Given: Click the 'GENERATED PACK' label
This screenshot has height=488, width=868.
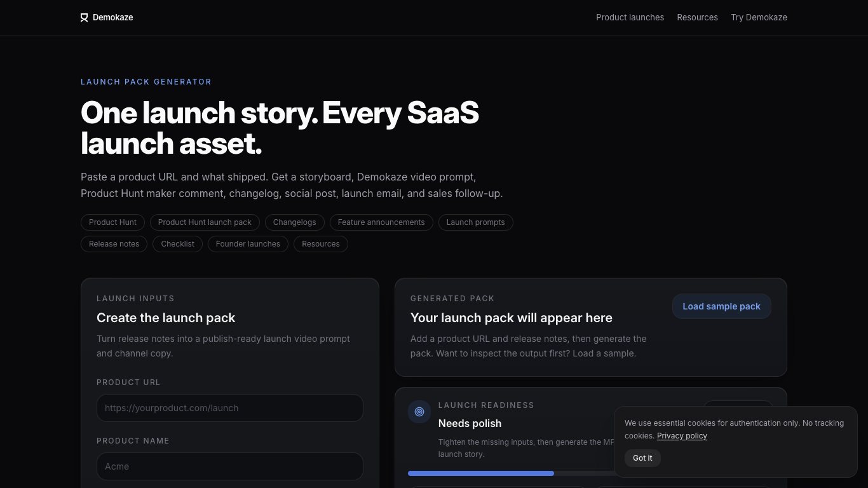Looking at the screenshot, I should pos(452,299).
